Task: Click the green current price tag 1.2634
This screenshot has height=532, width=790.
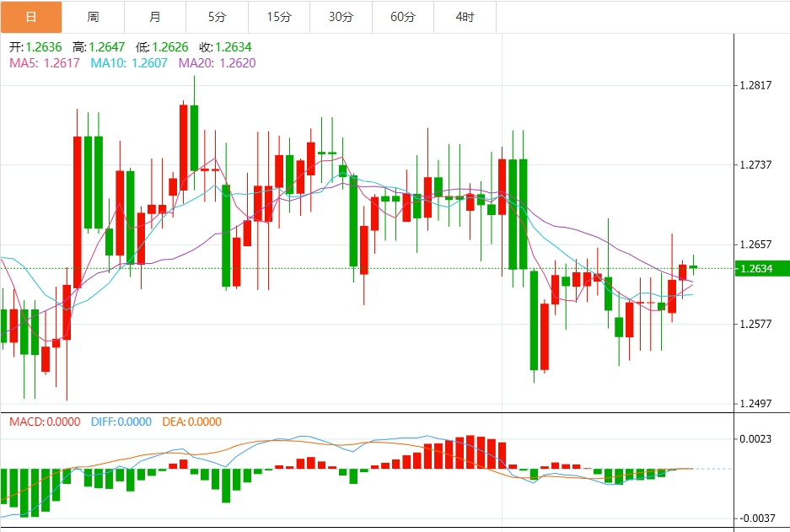Action: pyautogui.click(x=762, y=268)
